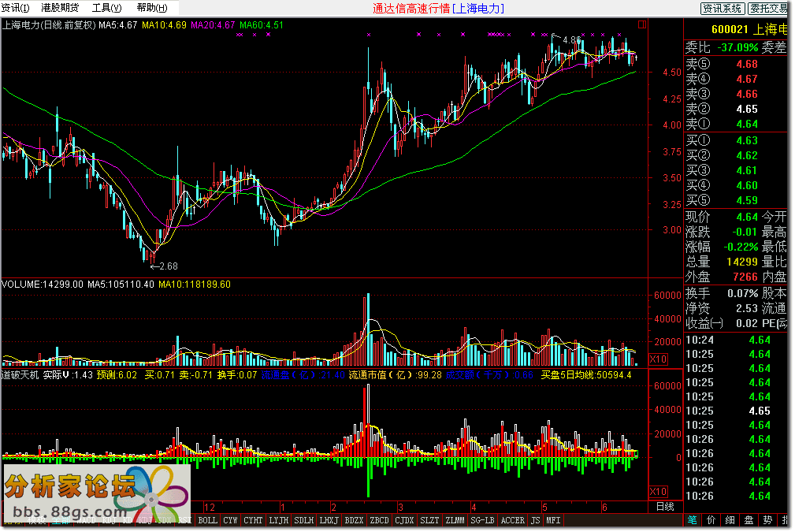The width and height of the screenshot is (795, 532).
Task: Switch to the BDZX indicator tab
Action: tap(354, 520)
